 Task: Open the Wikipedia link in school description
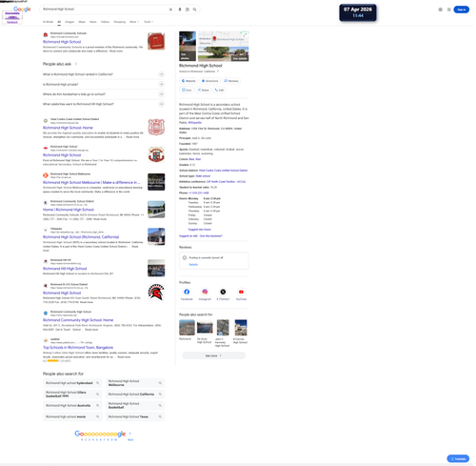(x=195, y=122)
